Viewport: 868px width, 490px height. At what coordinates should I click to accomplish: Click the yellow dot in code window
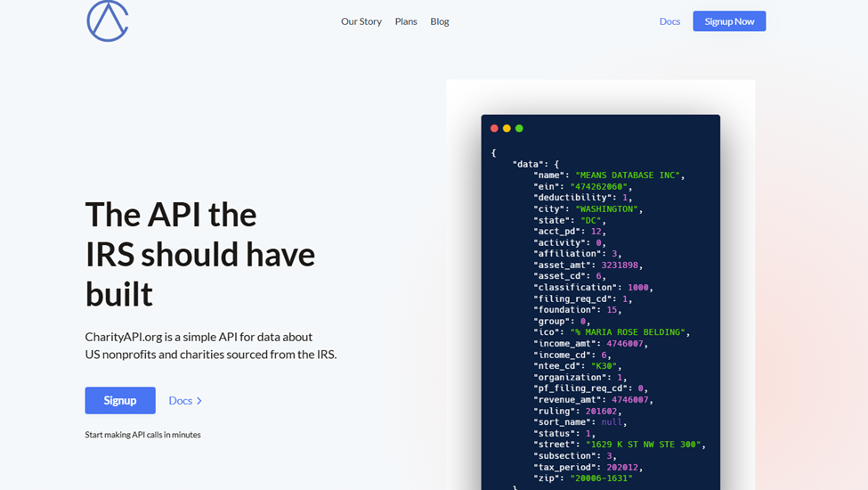coord(507,128)
